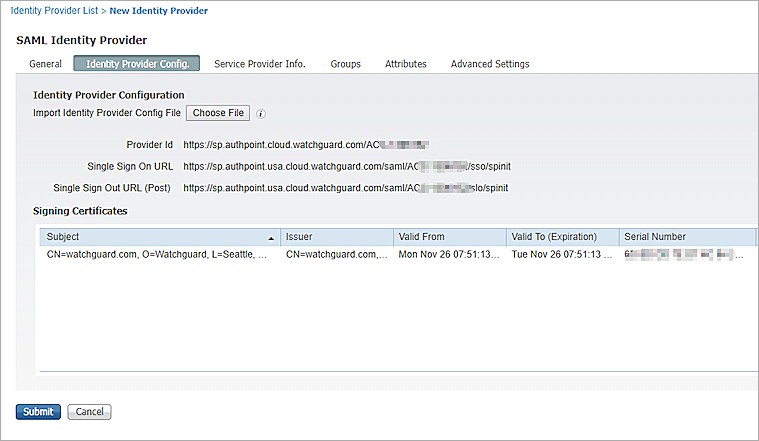Open the General tab
This screenshot has height=441, width=759.
(45, 64)
